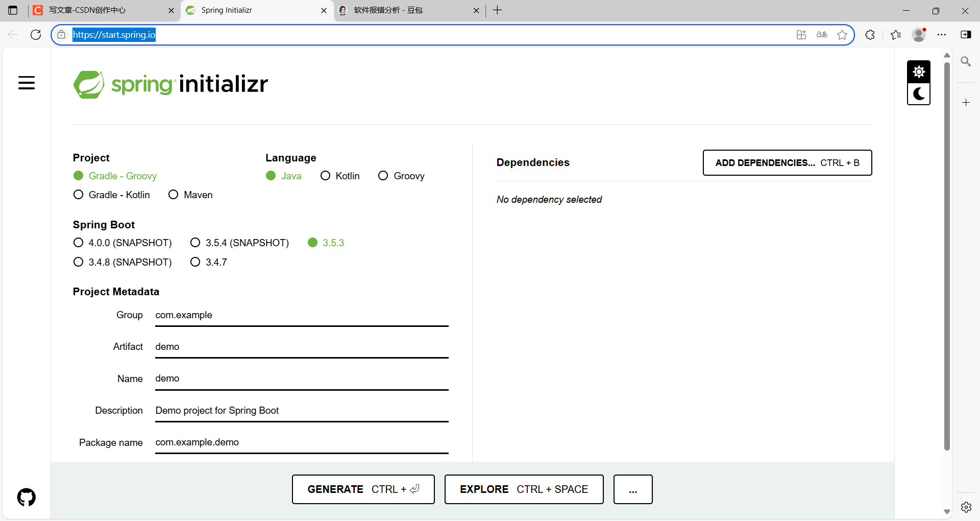Open browser extensions puzzle icon
This screenshot has width=980, height=521.
(x=870, y=35)
